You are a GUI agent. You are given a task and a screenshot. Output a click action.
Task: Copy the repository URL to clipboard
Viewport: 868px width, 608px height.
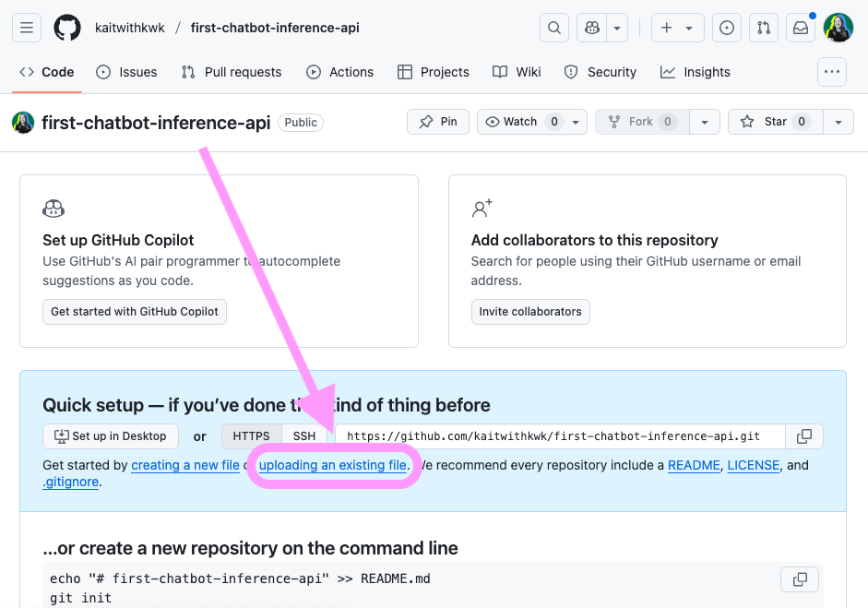pos(804,436)
